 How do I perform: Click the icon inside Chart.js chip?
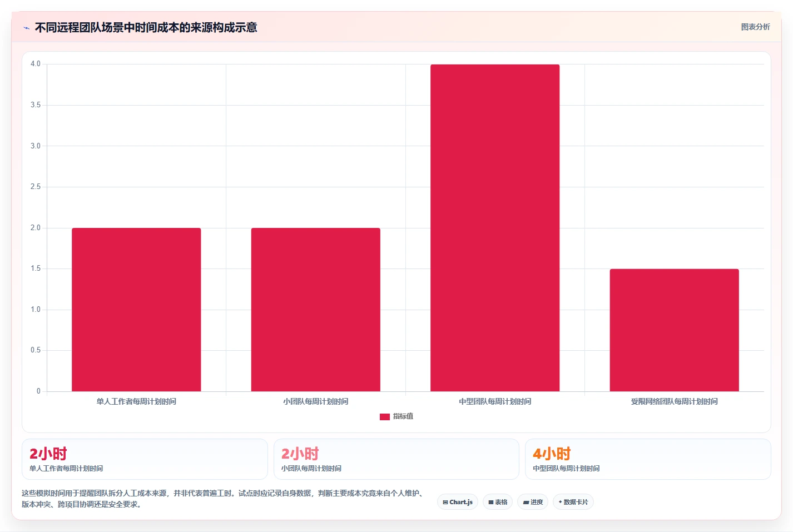pyautogui.click(x=445, y=503)
